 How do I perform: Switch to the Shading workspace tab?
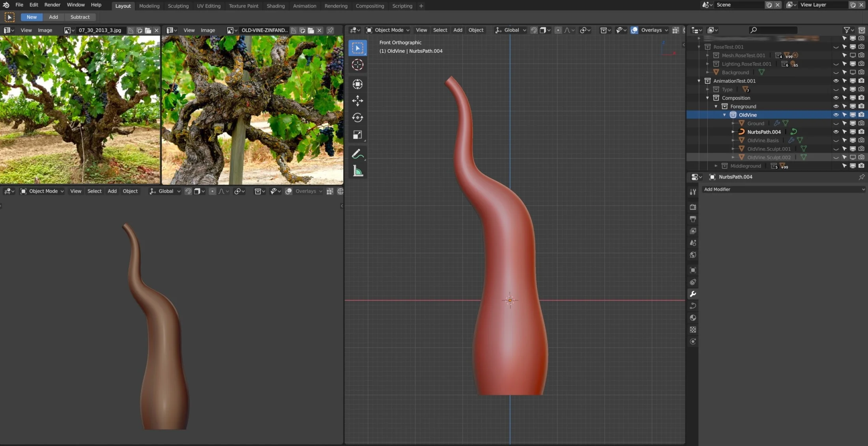(275, 6)
